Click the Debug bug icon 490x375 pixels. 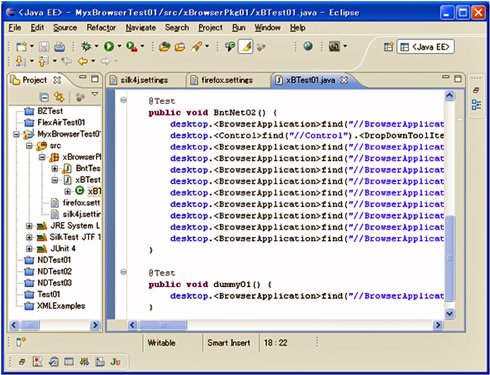click(86, 46)
